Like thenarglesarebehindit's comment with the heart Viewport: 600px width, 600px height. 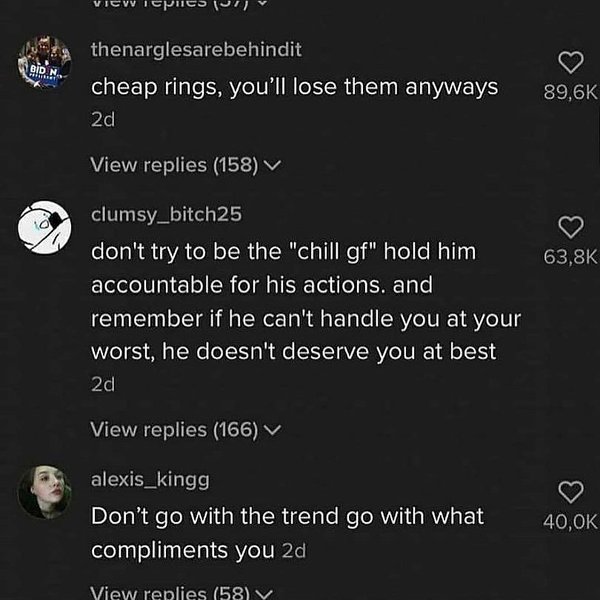(x=569, y=63)
